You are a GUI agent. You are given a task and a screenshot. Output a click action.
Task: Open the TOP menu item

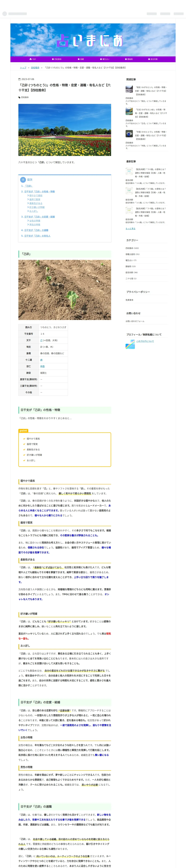[33, 59]
